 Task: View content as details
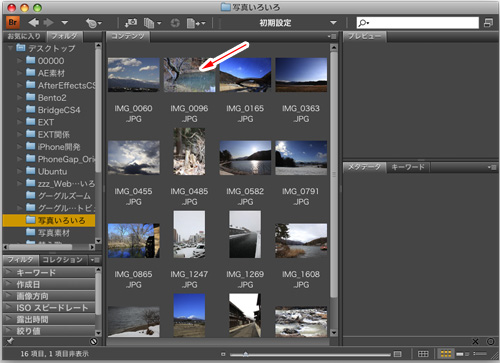pyautogui.click(x=463, y=354)
